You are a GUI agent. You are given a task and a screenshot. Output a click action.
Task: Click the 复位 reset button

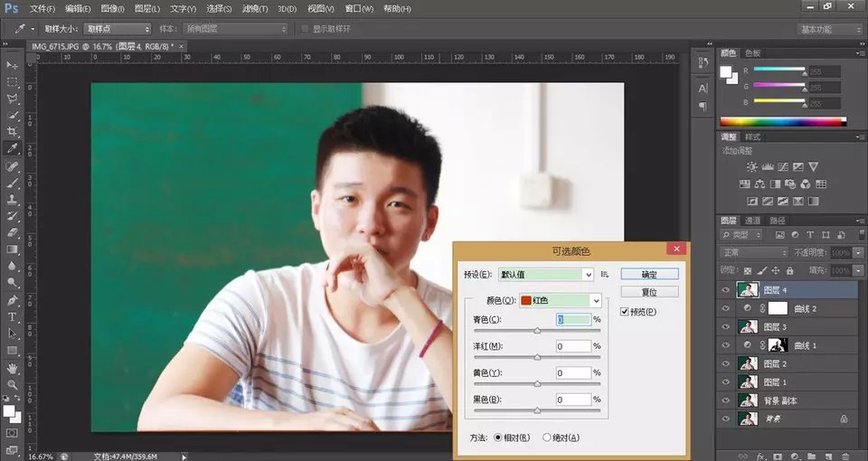[x=649, y=292]
